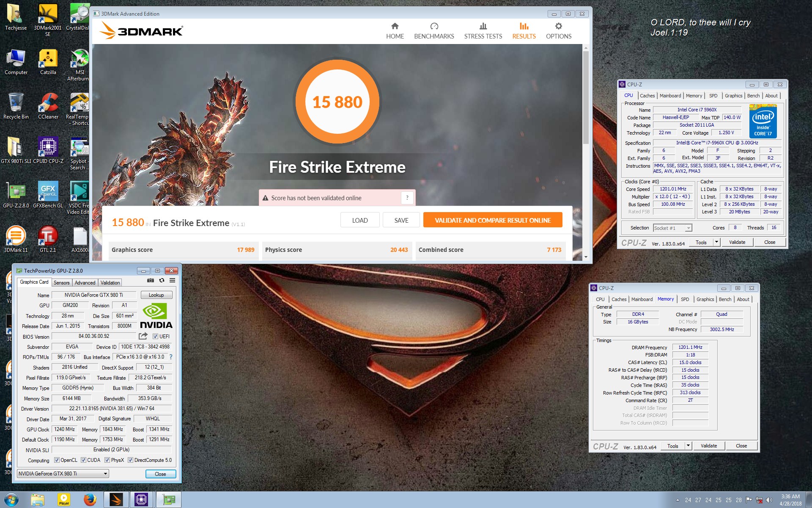812x508 pixels.
Task: Click the scroll-up arrow in 3DMark results
Action: click(x=586, y=48)
